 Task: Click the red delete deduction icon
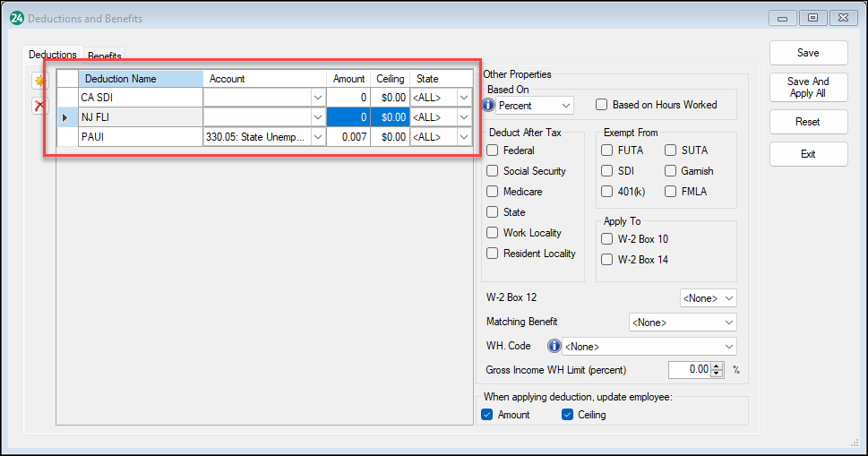pyautogui.click(x=39, y=106)
